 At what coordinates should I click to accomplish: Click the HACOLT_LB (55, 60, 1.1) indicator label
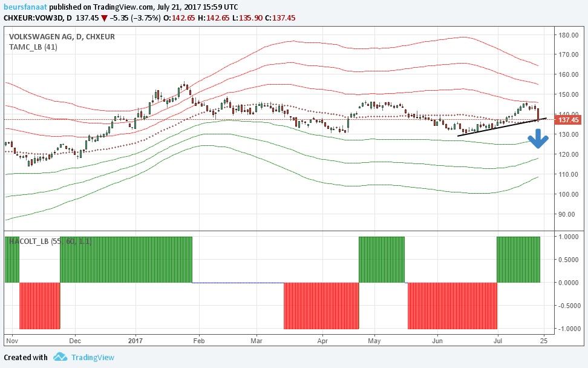tap(50, 241)
